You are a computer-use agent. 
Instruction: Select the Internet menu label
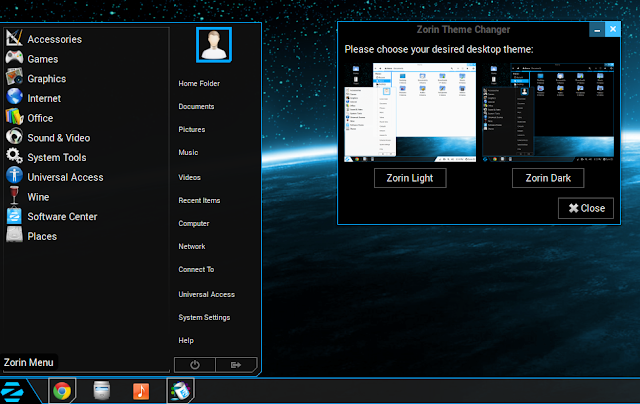tap(44, 98)
